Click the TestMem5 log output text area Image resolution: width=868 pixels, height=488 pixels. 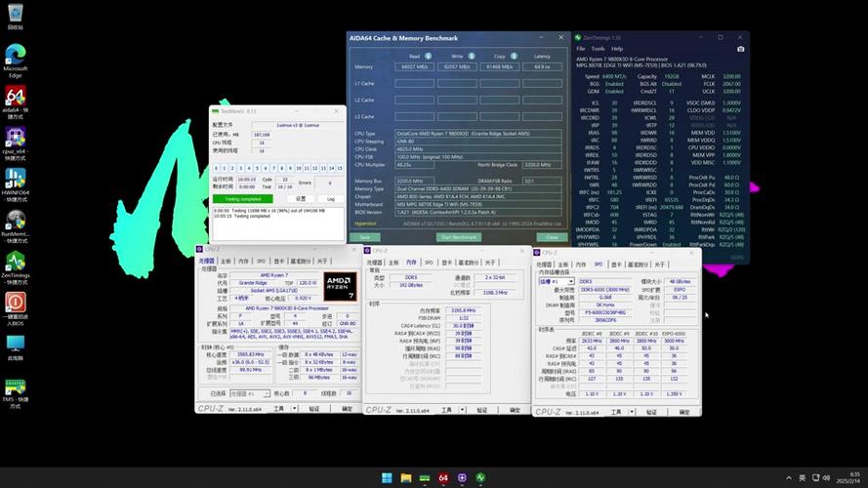278,224
